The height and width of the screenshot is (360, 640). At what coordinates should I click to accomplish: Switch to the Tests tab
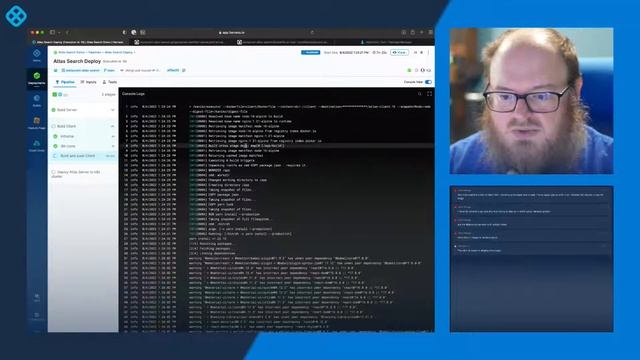(x=110, y=82)
